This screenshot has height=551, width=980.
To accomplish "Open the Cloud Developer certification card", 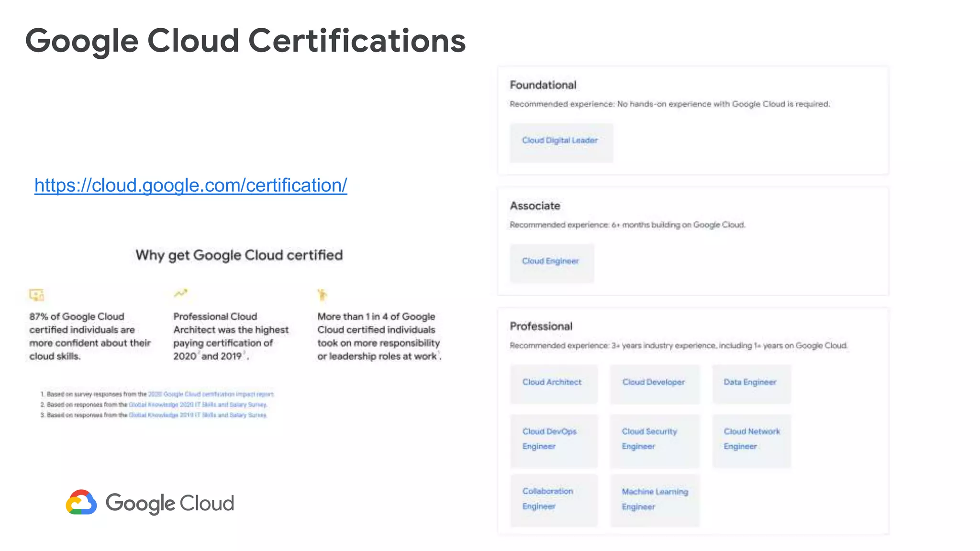I will [655, 384].
